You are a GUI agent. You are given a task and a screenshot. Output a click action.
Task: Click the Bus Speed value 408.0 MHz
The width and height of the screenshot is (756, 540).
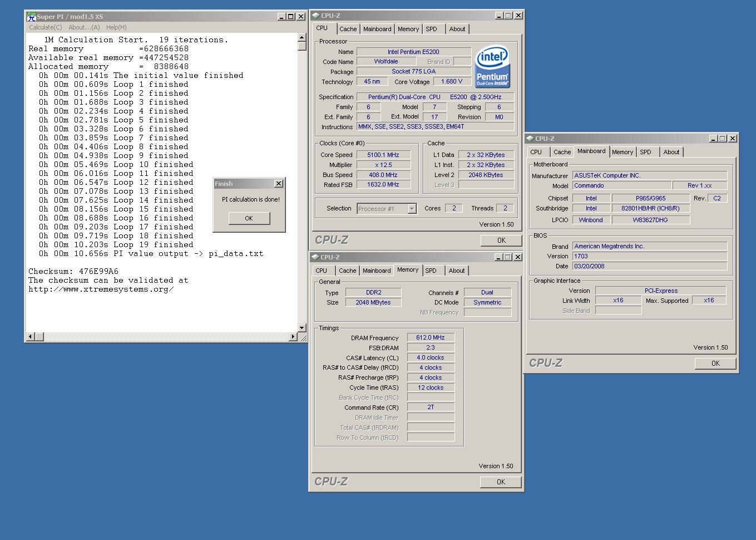coord(383,175)
